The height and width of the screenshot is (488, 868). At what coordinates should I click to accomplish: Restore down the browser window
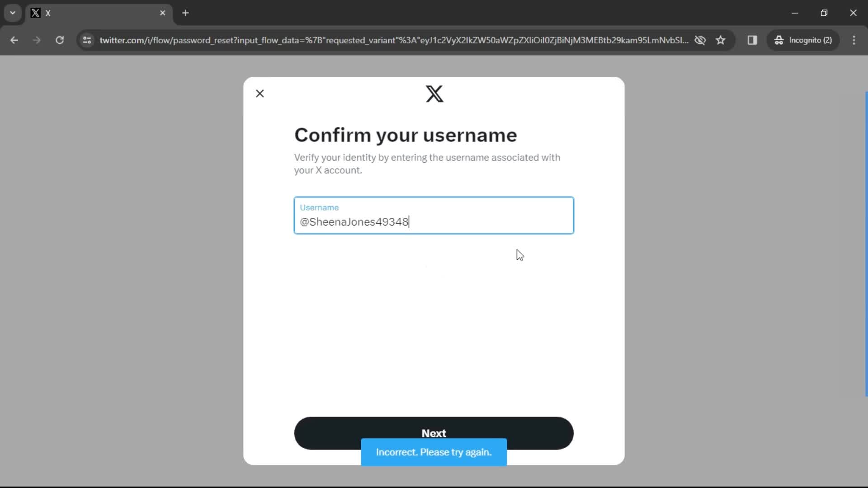[824, 13]
